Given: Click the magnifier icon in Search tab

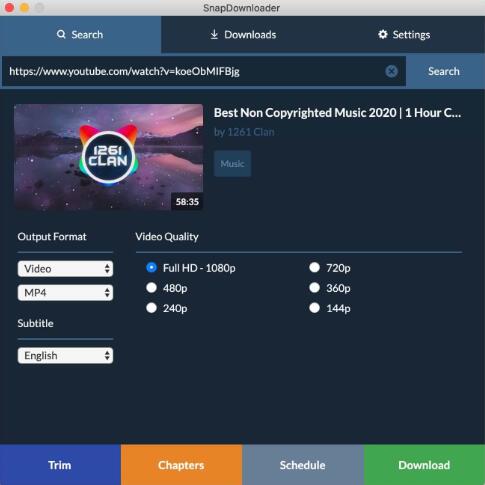Looking at the screenshot, I should coord(61,34).
